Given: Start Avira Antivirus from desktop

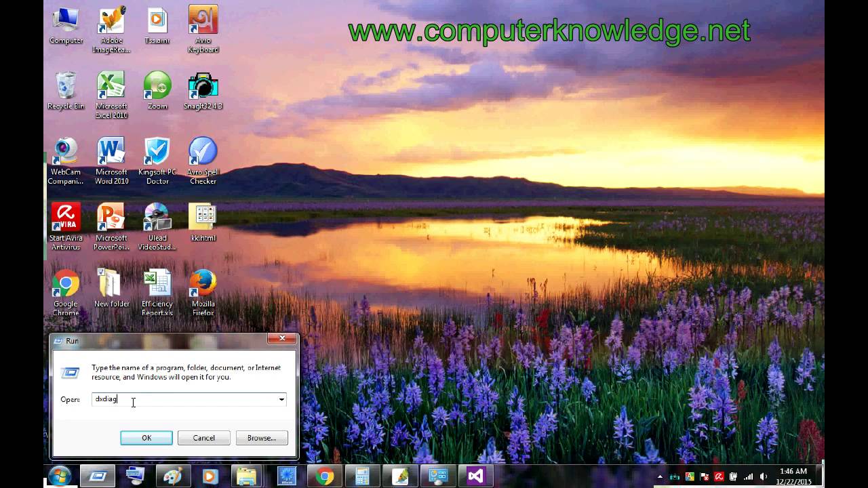Looking at the screenshot, I should [x=66, y=227].
